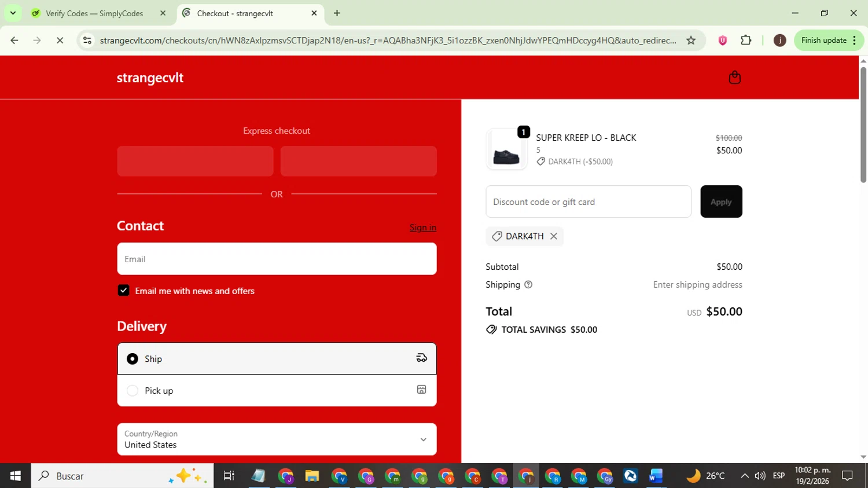
Task: Click the Sign in link
Action: pyautogui.click(x=423, y=228)
